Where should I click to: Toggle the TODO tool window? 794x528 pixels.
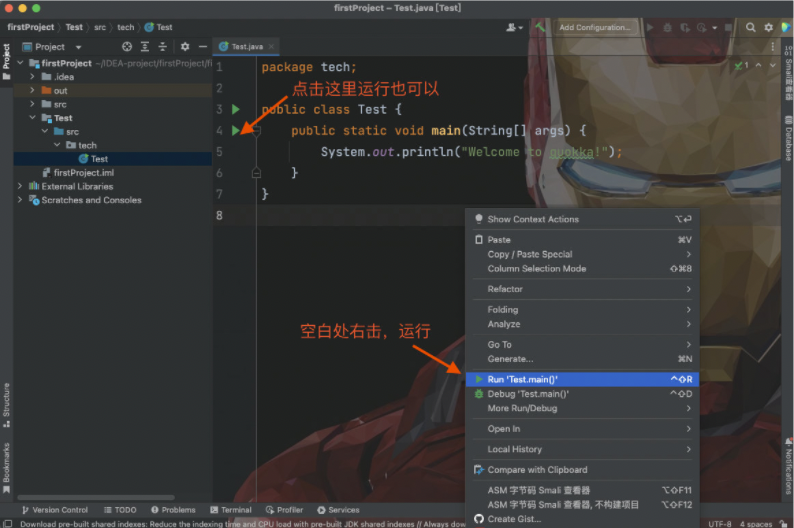click(x=120, y=510)
